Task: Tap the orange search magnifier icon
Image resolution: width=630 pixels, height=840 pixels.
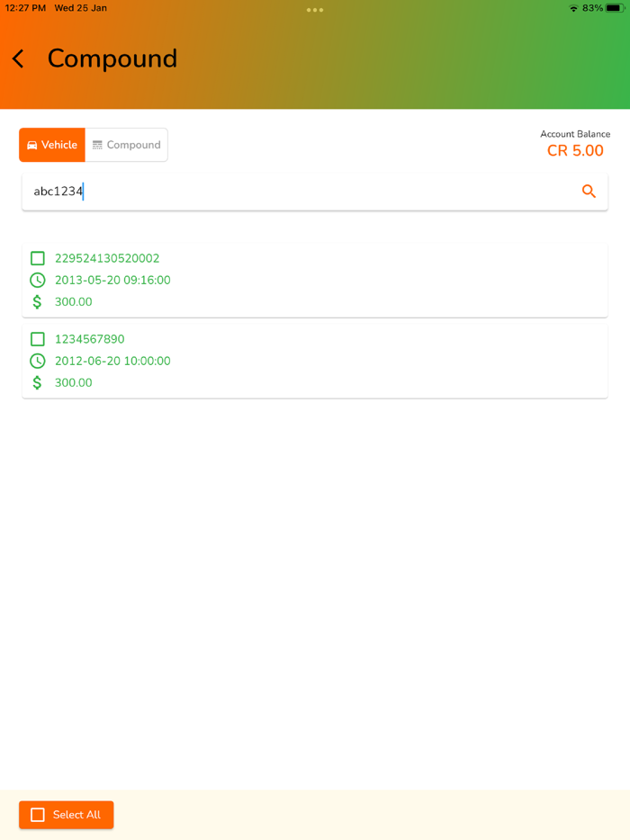Action: (589, 192)
